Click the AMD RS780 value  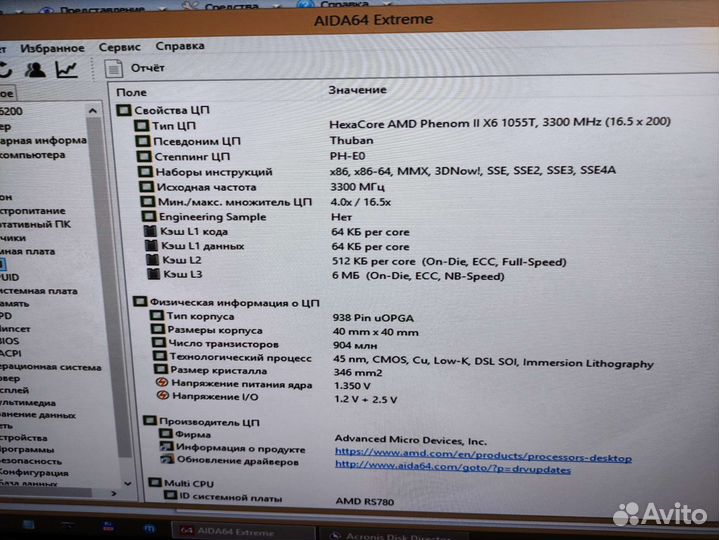pyautogui.click(x=365, y=501)
